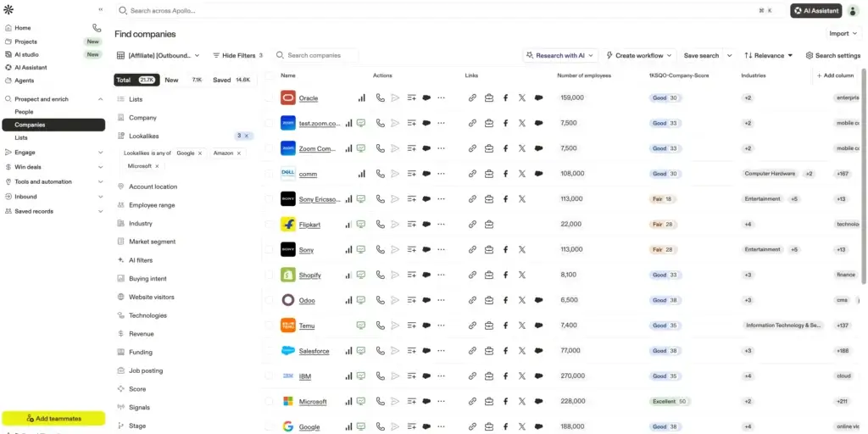
Task: Click the Google company logo
Action: 288,427
